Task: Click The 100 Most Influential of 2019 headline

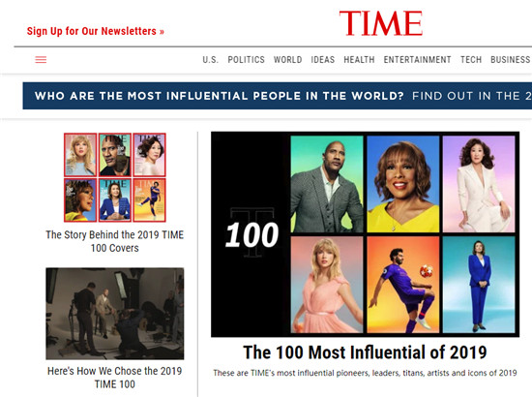Action: [x=365, y=352]
